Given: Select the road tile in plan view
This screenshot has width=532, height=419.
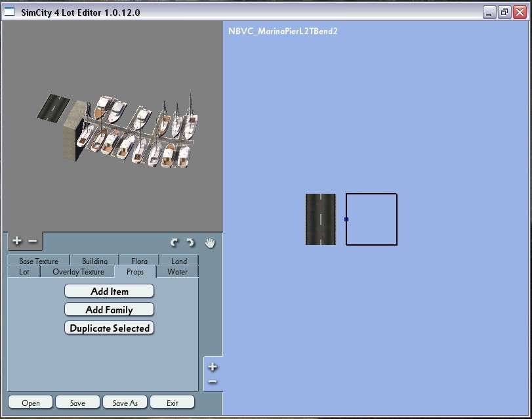Looking at the screenshot, I should [321, 219].
